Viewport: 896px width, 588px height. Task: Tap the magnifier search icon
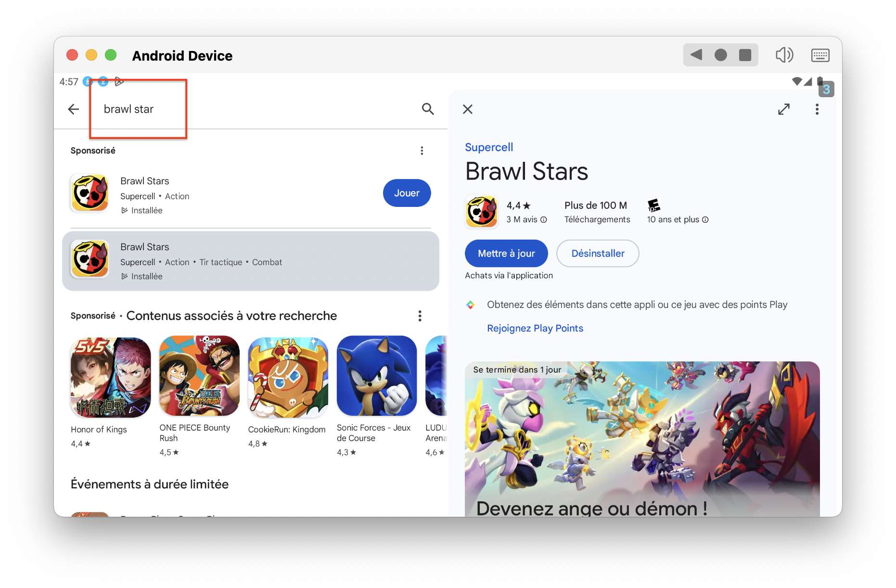click(428, 109)
